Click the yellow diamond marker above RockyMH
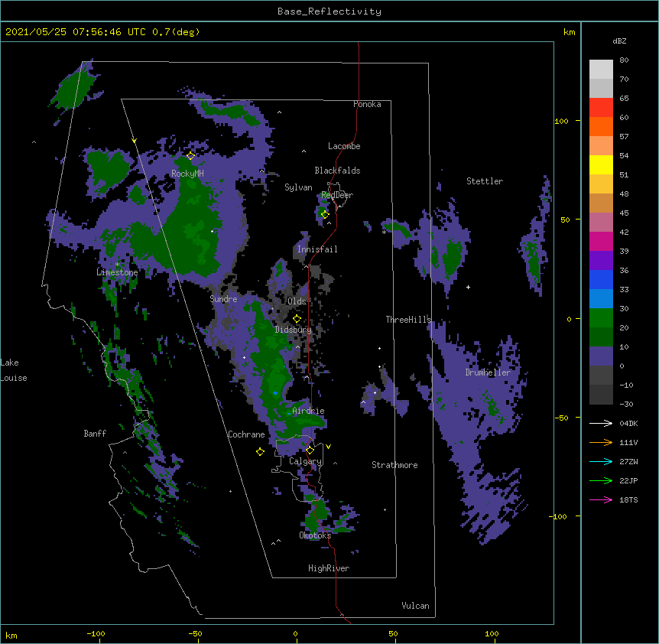Image resolution: width=659 pixels, height=644 pixels. [x=190, y=156]
